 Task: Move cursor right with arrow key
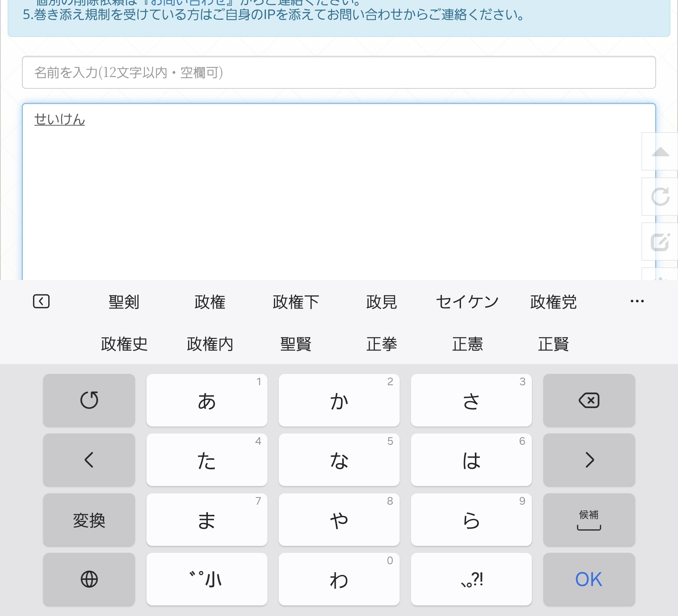[x=589, y=460]
